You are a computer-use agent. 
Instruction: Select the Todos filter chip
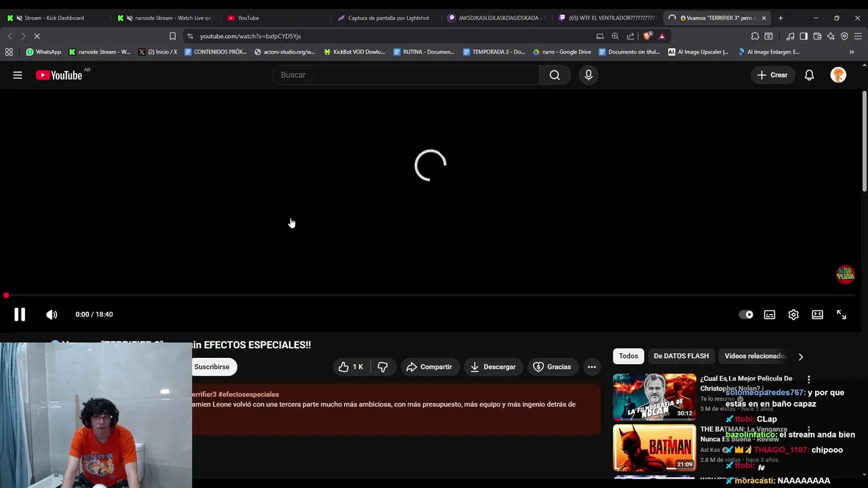[x=628, y=356]
